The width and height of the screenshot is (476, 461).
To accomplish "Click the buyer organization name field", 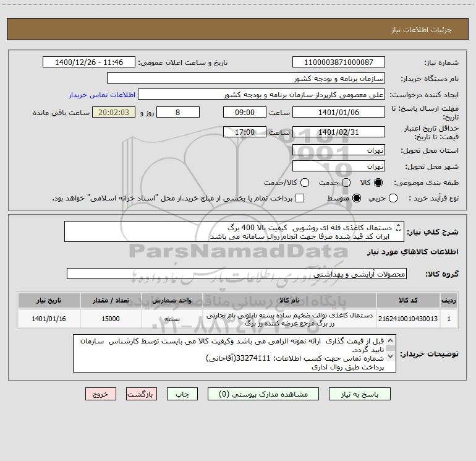I will [246, 79].
